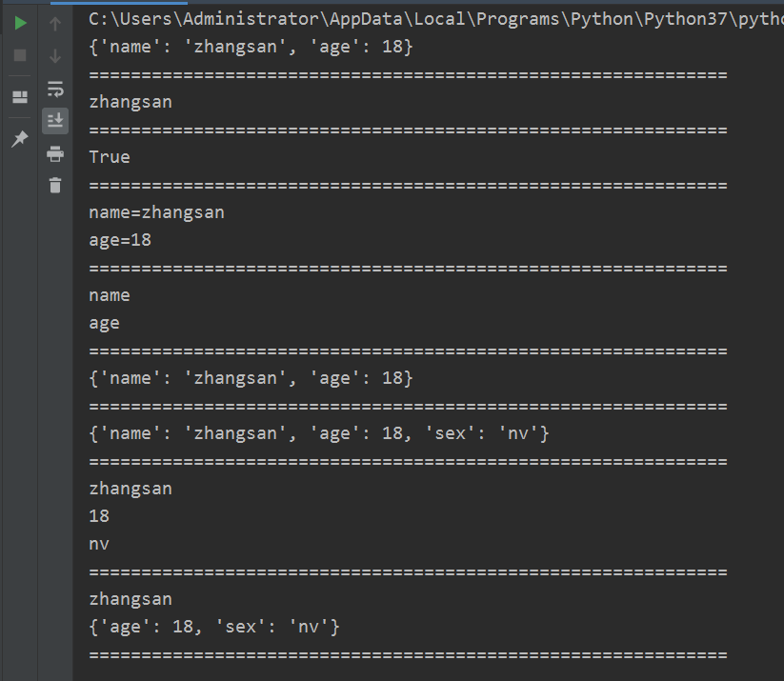Viewport: 784px width, 681px height.
Task: Toggle scroll to end of output
Action: point(55,121)
